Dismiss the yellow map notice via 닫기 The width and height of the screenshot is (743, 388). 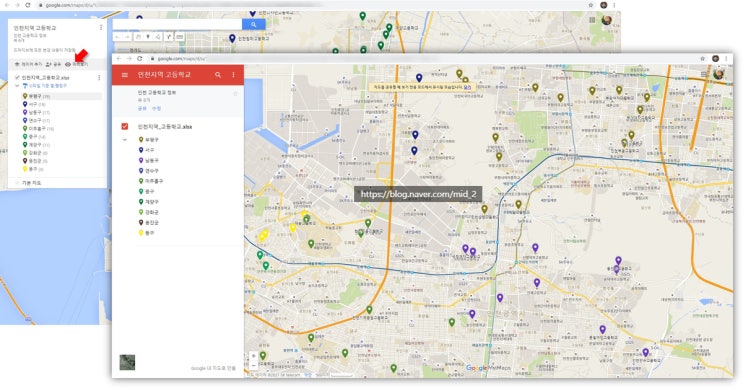(x=467, y=88)
